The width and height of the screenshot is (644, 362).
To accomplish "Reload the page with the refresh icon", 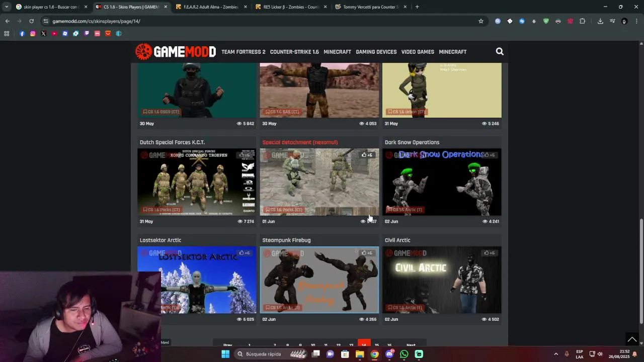I will click(31, 21).
